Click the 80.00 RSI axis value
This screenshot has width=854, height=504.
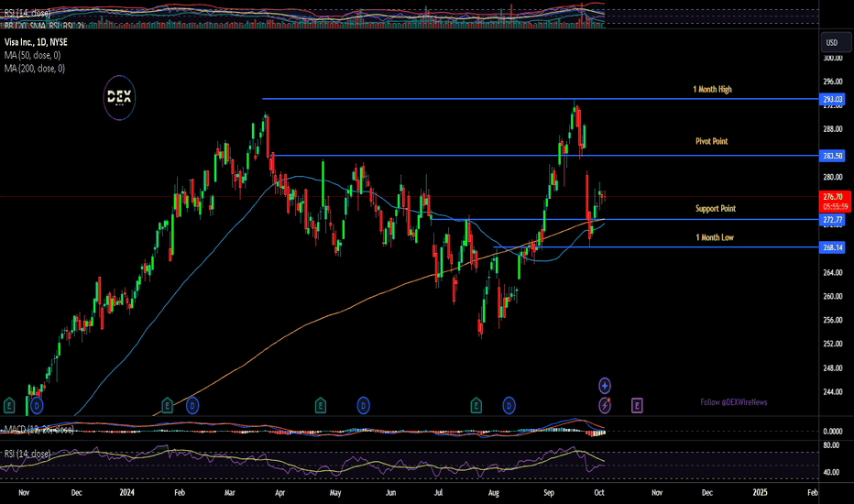coord(831,445)
